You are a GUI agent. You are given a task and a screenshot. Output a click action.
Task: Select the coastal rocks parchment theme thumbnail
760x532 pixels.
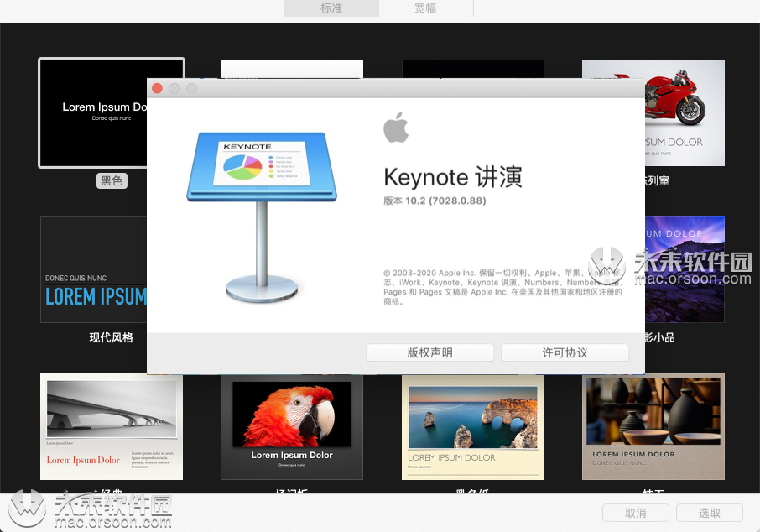[x=472, y=427]
